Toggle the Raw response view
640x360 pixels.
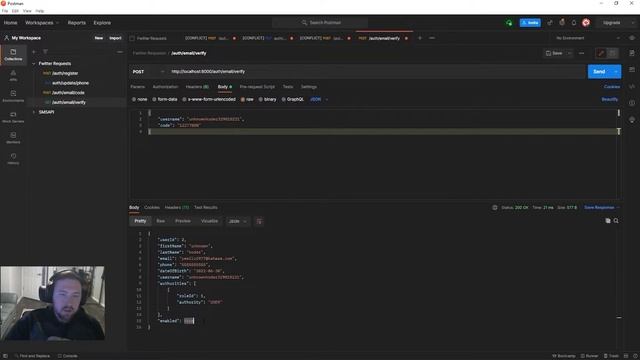[161, 221]
